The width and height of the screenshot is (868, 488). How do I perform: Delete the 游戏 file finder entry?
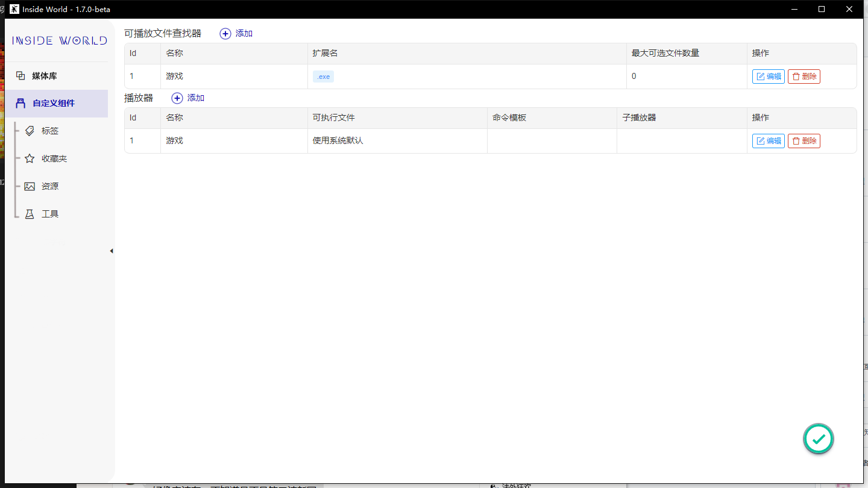click(804, 76)
